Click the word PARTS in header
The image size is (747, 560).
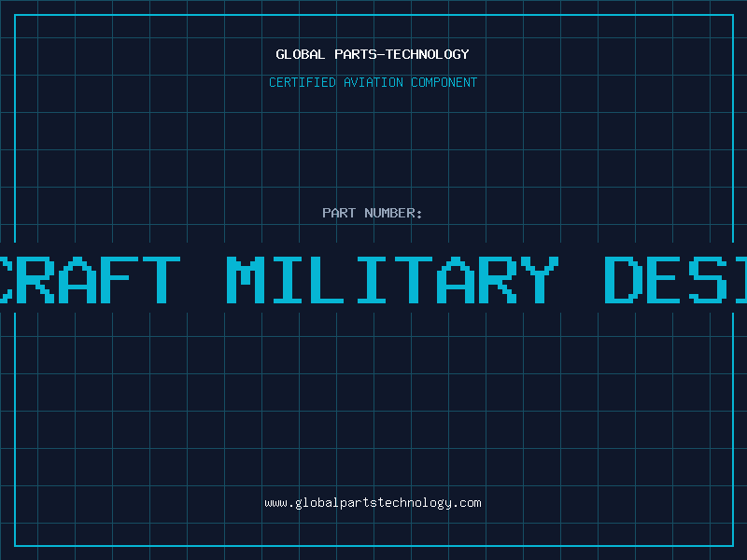(356, 54)
